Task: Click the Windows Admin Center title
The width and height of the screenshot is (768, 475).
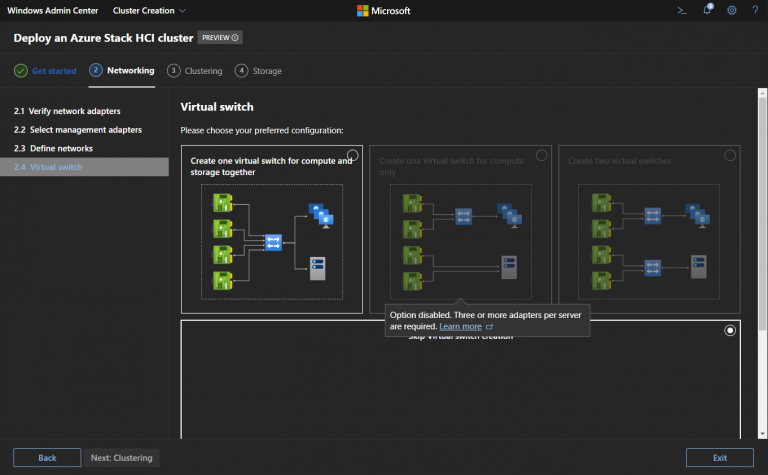Action: point(52,10)
